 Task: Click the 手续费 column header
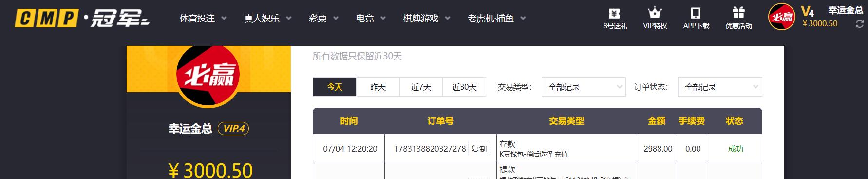tap(692, 121)
